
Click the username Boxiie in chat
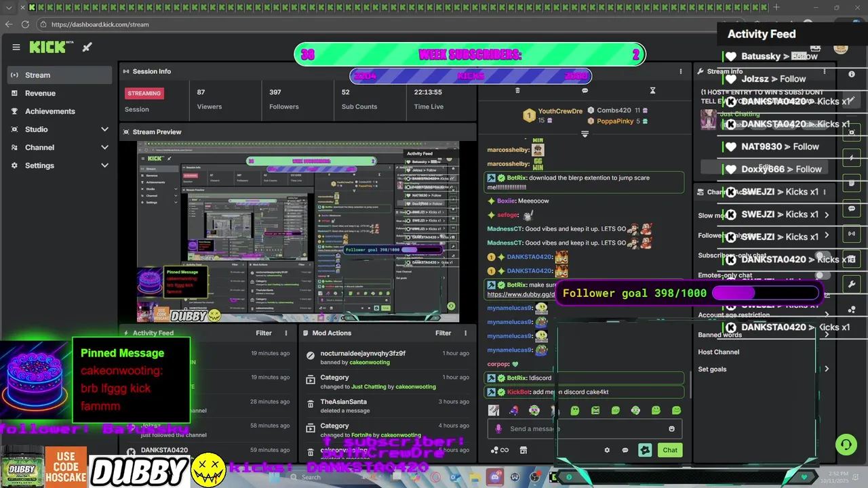(506, 201)
